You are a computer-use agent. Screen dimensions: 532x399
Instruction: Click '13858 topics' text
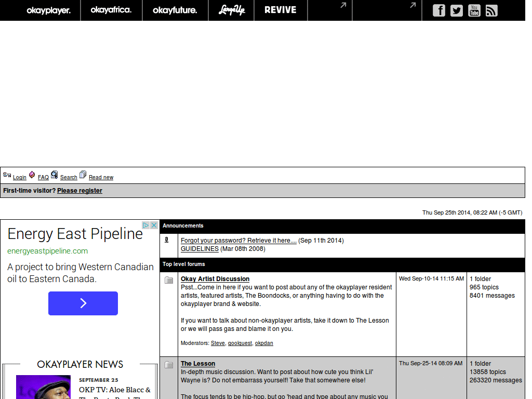487,372
